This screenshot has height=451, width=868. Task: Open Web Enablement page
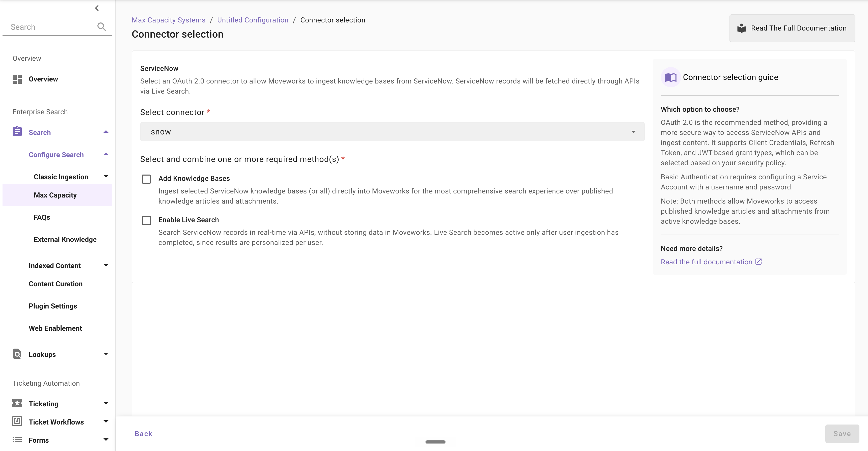pos(55,328)
